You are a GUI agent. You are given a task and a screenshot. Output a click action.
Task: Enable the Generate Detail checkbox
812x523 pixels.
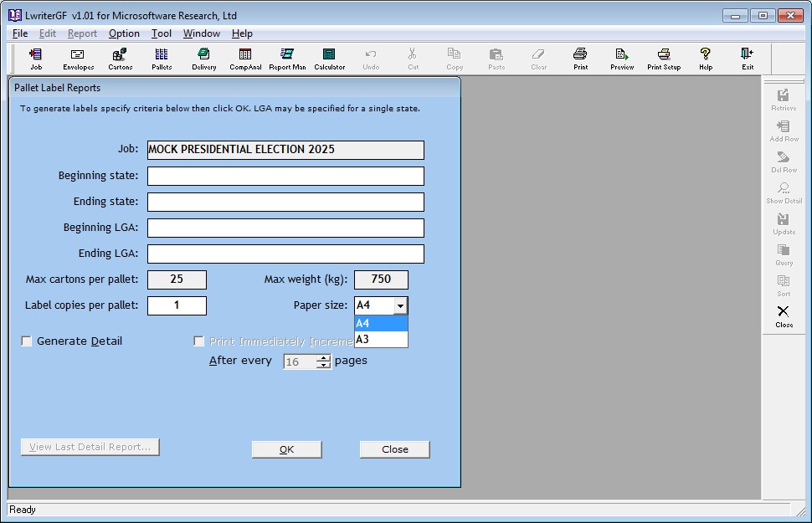coord(27,341)
